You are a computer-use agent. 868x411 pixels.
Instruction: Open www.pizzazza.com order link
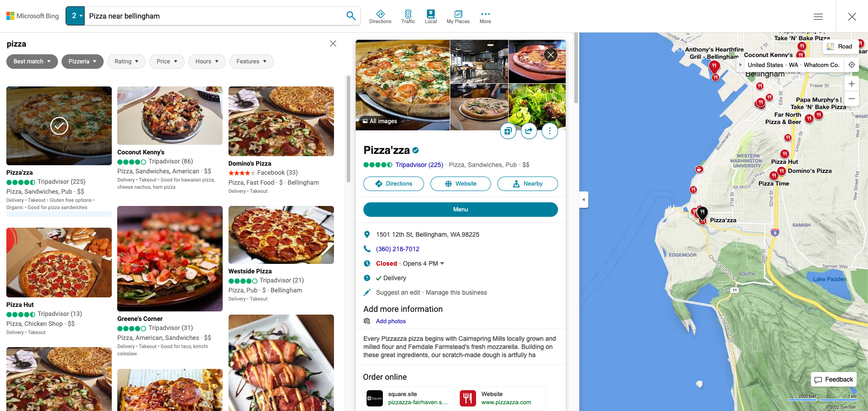click(x=506, y=402)
